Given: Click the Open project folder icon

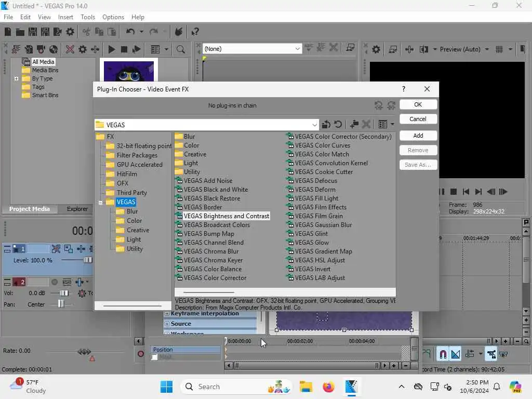Looking at the screenshot, I should [20, 32].
